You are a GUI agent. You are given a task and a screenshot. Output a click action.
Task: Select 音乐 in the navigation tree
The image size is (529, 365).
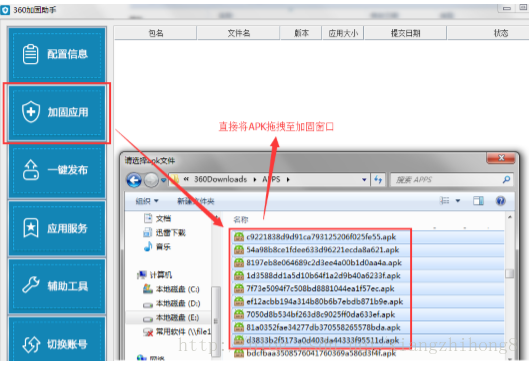coord(158,247)
